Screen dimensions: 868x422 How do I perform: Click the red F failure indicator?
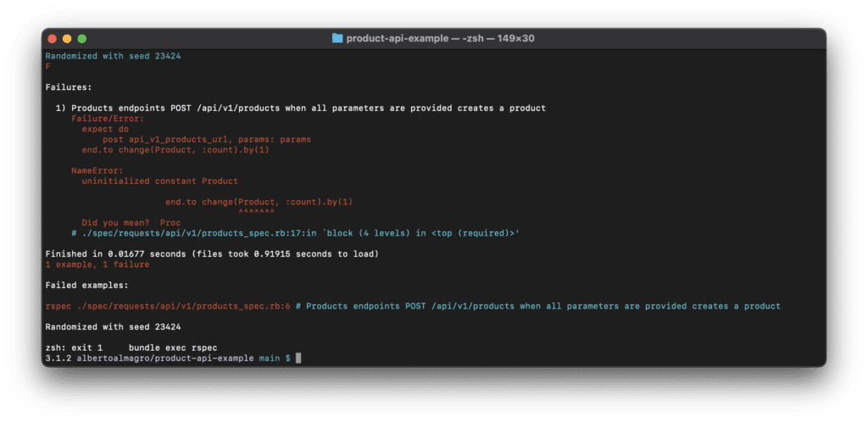point(47,66)
